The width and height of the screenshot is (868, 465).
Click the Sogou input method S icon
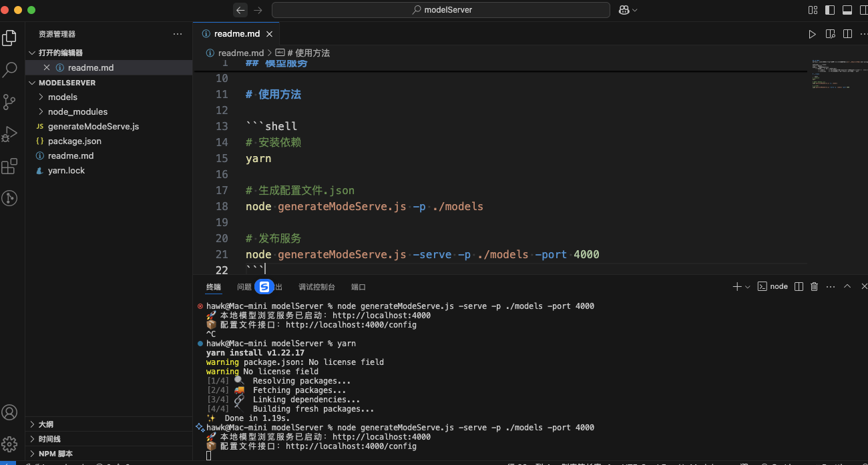click(x=264, y=287)
